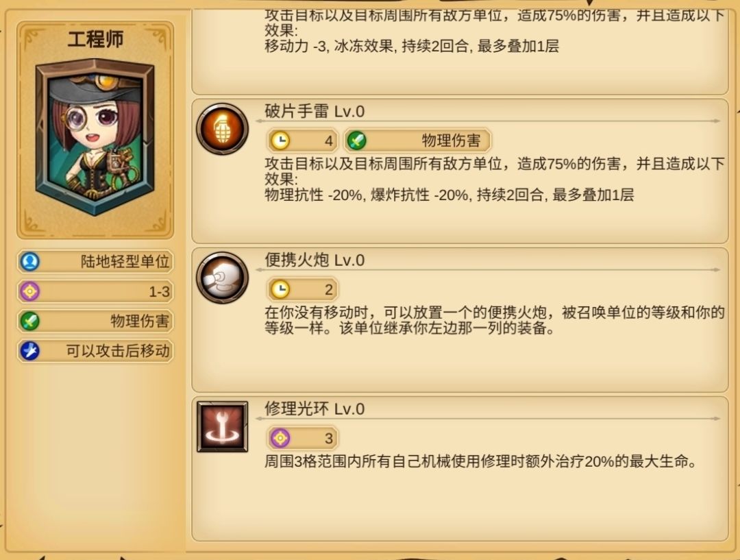This screenshot has height=560, width=740.
Task: Click the blue move-after-attack icon
Action: [30, 351]
